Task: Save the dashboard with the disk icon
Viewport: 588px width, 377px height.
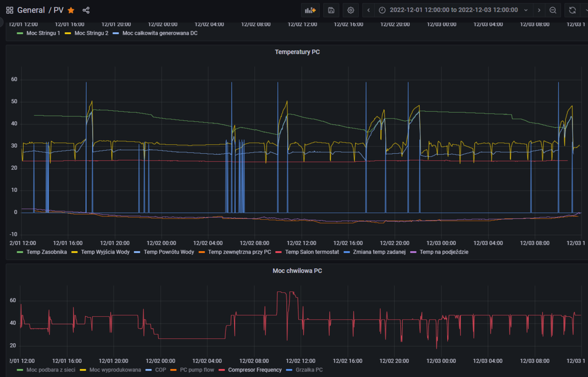Action: point(331,10)
